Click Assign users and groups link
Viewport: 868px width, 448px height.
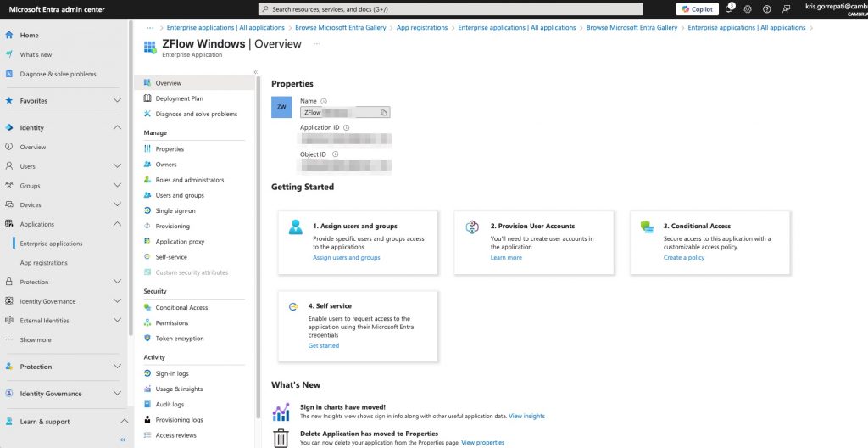pyautogui.click(x=347, y=257)
